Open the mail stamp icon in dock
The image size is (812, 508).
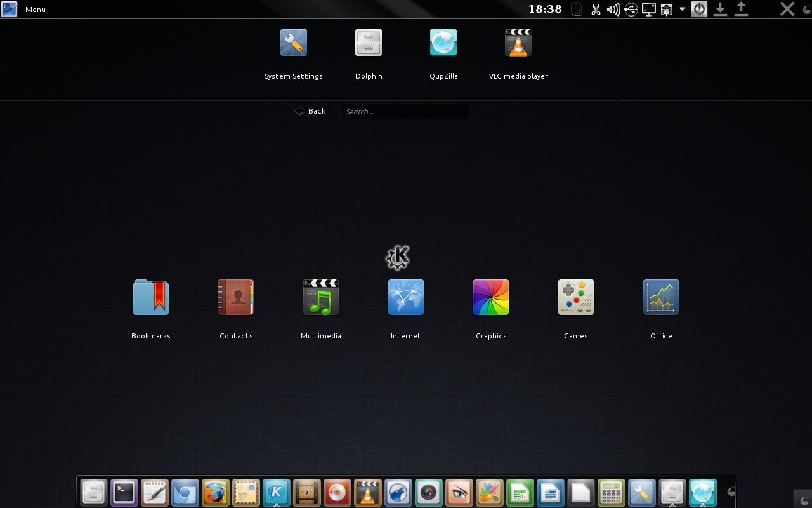click(246, 492)
